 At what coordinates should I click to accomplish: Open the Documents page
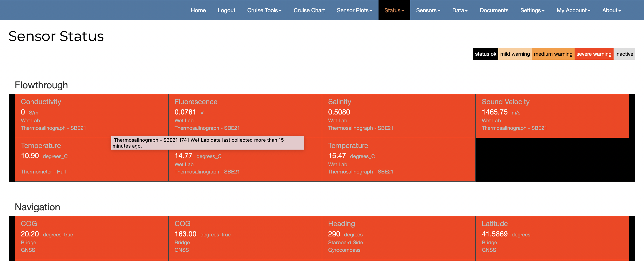click(494, 10)
